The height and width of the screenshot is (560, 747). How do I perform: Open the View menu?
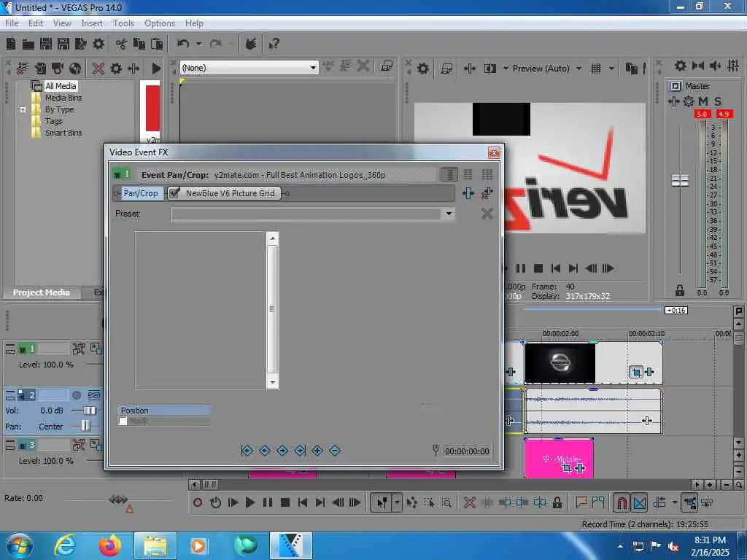62,23
